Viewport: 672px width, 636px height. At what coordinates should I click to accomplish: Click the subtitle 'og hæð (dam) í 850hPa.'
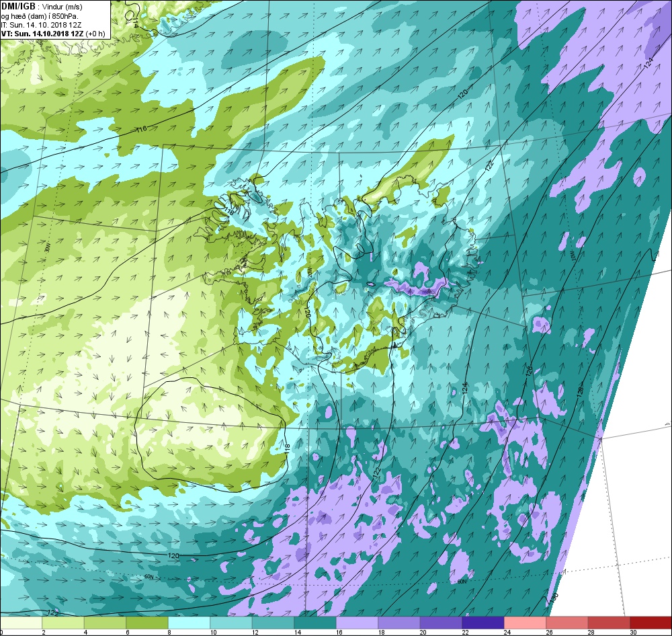[40, 16]
